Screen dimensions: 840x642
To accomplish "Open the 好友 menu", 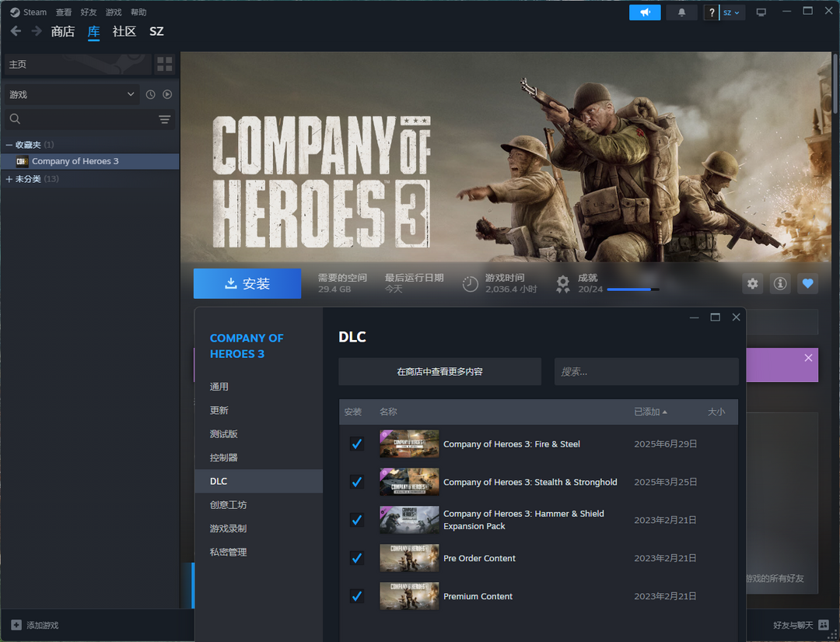I will (89, 12).
